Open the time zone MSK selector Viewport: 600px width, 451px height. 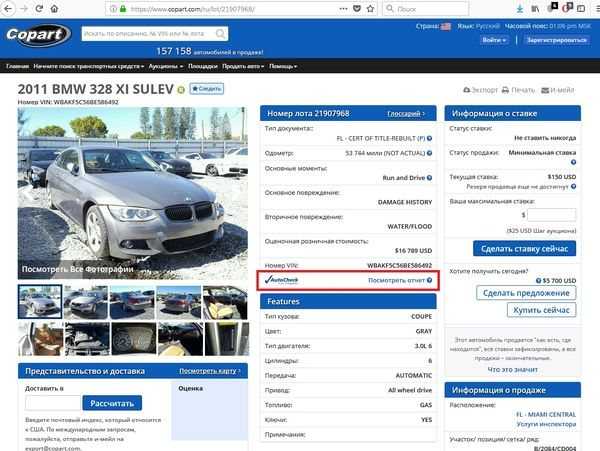(x=570, y=26)
